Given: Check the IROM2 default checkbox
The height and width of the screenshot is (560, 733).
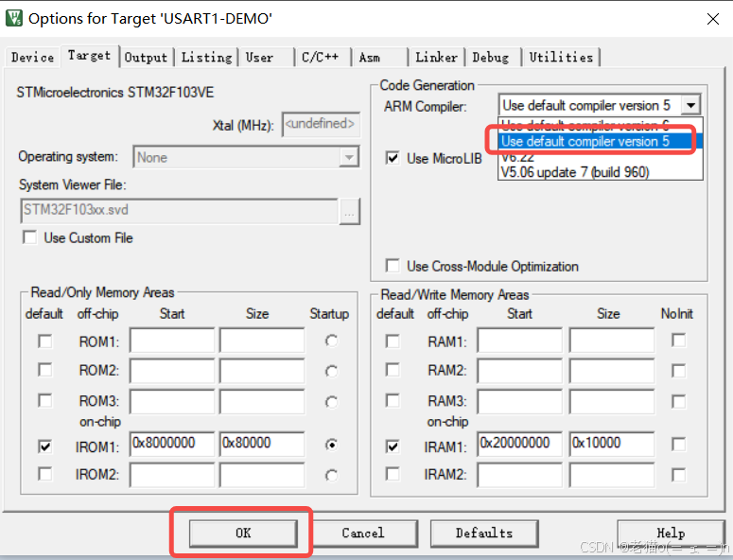Looking at the screenshot, I should (x=44, y=474).
